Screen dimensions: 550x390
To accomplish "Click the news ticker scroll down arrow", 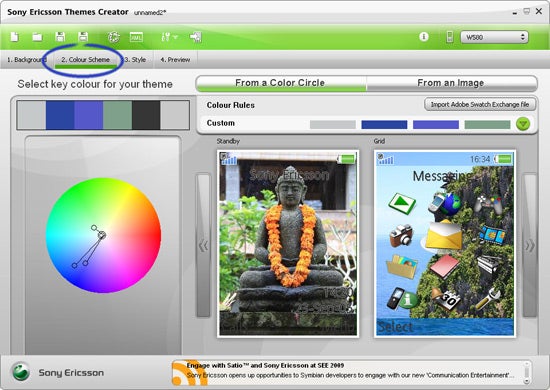I will (x=526, y=381).
